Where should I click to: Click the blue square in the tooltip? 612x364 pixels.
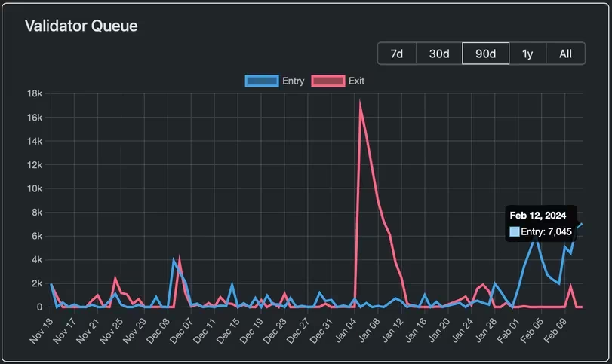515,232
